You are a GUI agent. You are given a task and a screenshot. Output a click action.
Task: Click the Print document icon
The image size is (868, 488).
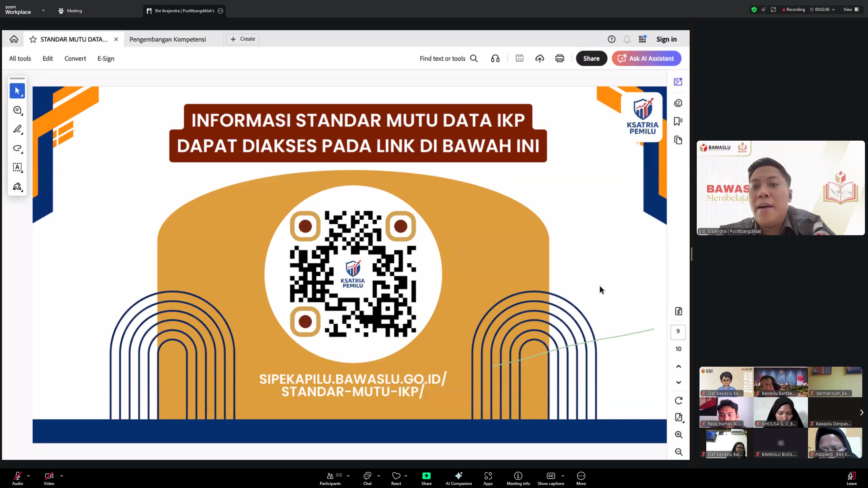[559, 58]
